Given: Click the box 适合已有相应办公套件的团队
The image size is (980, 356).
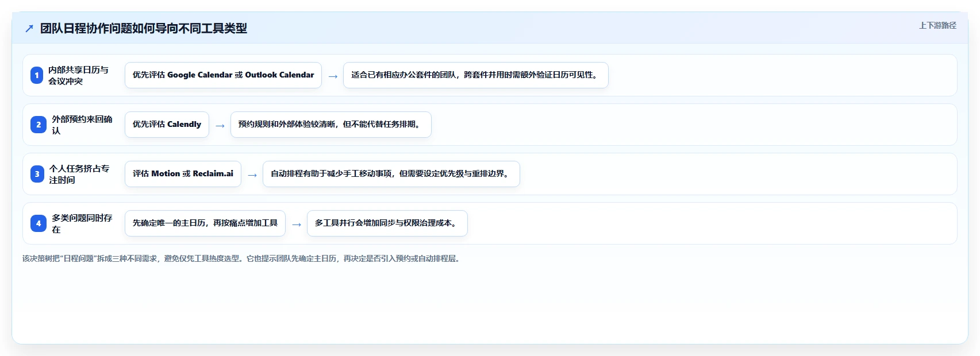Looking at the screenshot, I should coord(476,75).
